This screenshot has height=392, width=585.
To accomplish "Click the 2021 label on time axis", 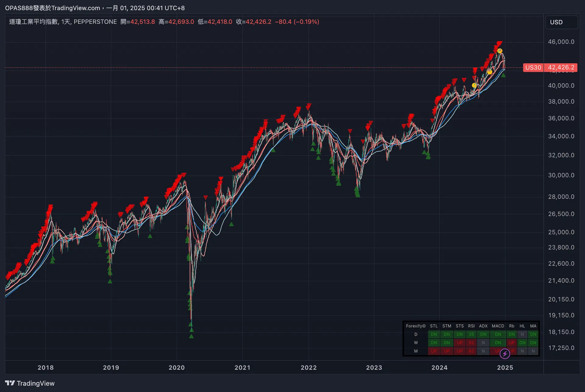I will pos(243,368).
